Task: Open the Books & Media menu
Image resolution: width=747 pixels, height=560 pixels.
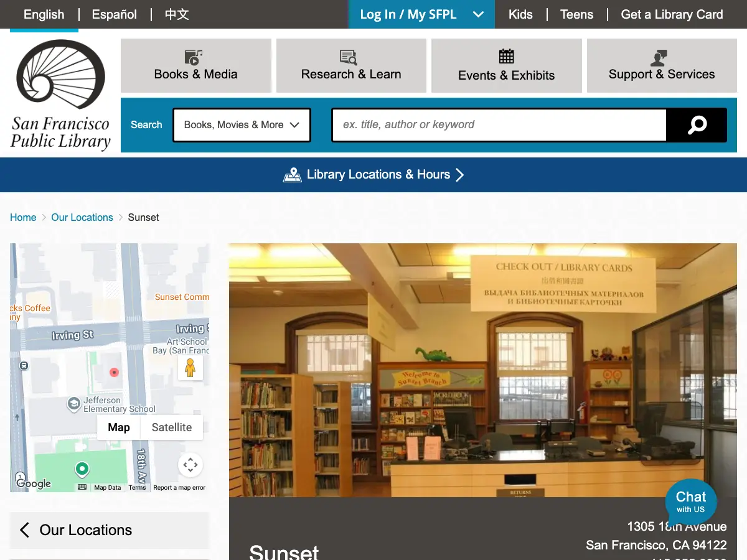Action: (196, 65)
